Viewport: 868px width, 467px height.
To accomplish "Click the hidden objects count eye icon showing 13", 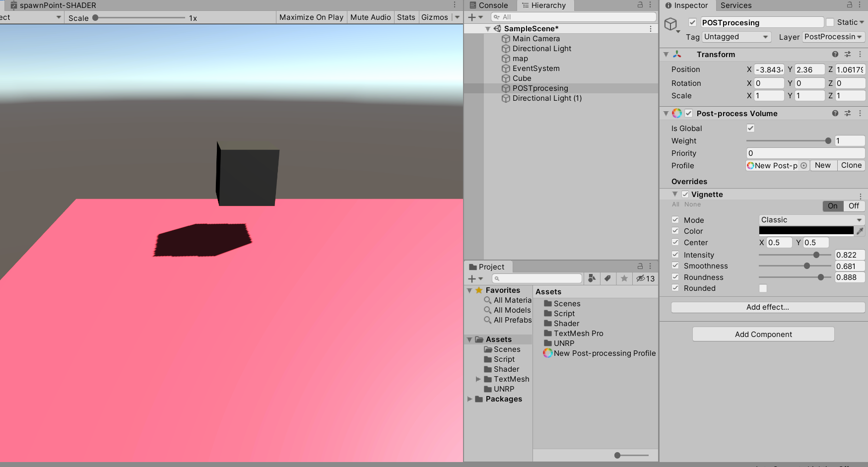I will (x=640, y=278).
